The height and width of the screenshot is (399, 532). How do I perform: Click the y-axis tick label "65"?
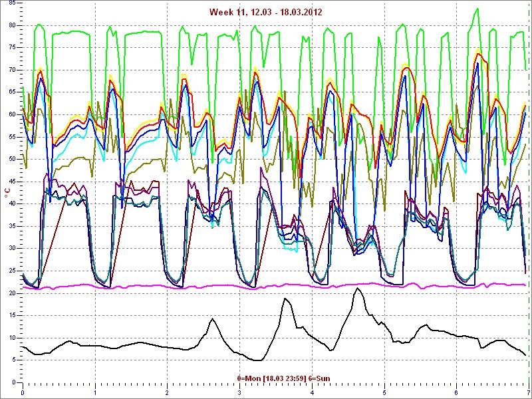tap(12, 92)
